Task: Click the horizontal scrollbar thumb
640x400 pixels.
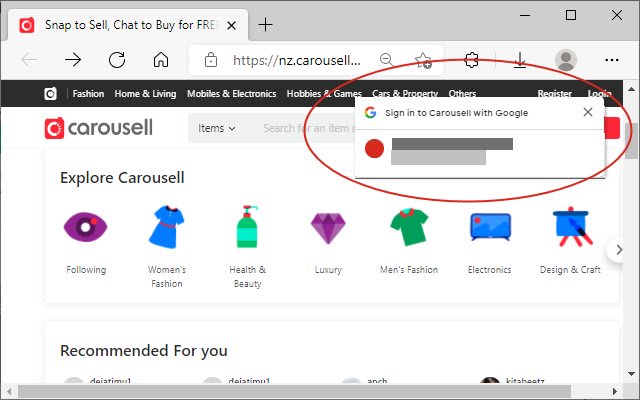Action: 294,392
